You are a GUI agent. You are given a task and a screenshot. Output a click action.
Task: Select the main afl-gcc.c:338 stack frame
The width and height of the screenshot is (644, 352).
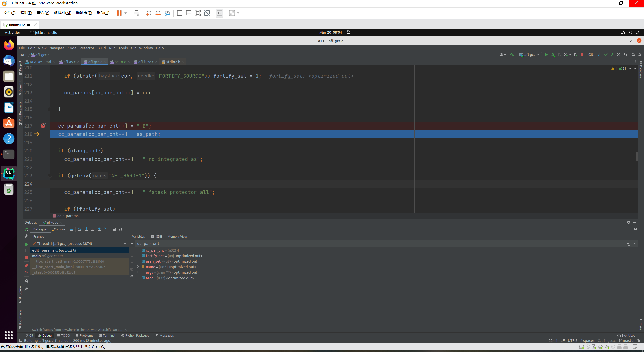point(79,256)
